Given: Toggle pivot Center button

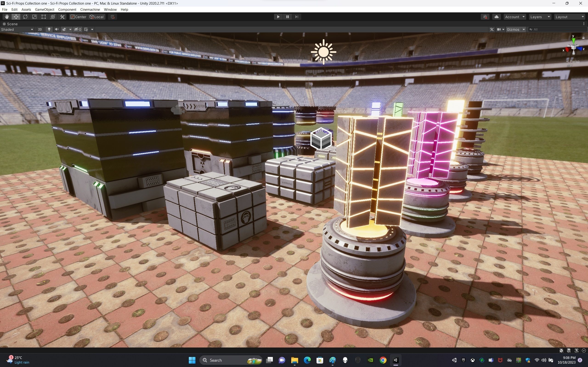Looking at the screenshot, I should coord(78,17).
